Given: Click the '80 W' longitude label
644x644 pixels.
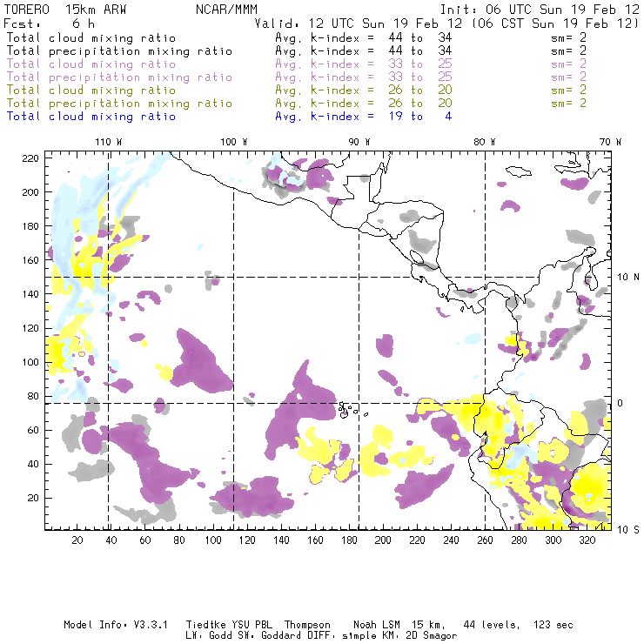Looking at the screenshot, I should (484, 142).
